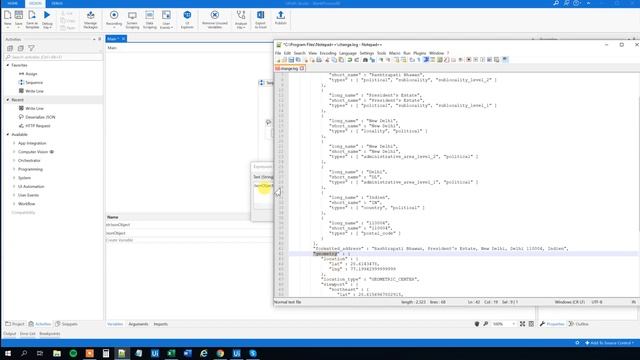This screenshot has height=360, width=640.
Task: Switch to the DEBUG ribbon tab
Action: pos(57,3)
